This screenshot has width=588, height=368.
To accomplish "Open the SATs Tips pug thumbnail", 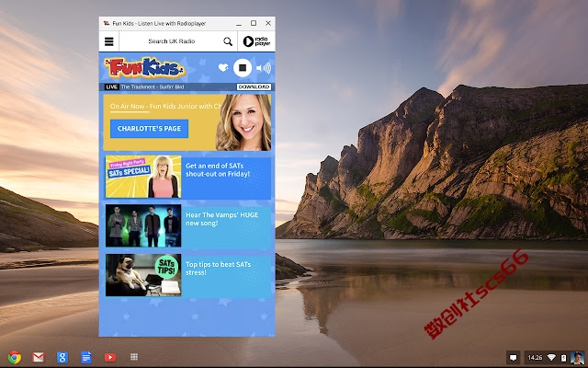I will click(143, 275).
